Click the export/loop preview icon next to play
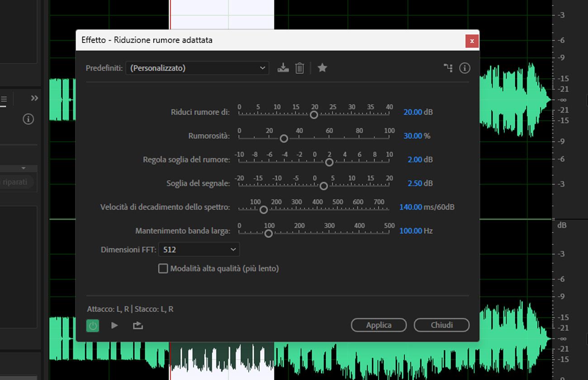The width and height of the screenshot is (588, 380). tap(138, 325)
